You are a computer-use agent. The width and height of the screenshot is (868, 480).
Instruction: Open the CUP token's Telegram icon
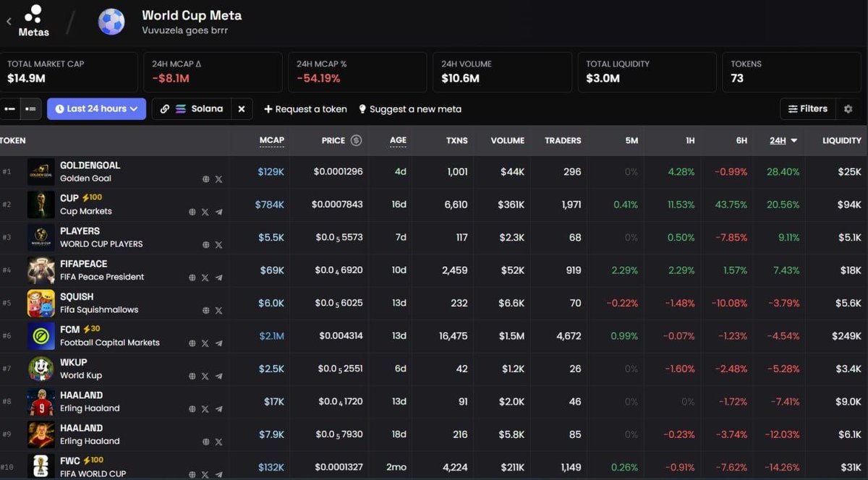point(219,213)
